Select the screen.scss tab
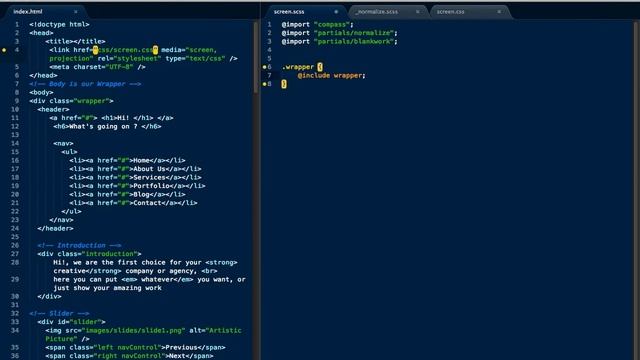The width and height of the screenshot is (640, 360). pyautogui.click(x=289, y=12)
